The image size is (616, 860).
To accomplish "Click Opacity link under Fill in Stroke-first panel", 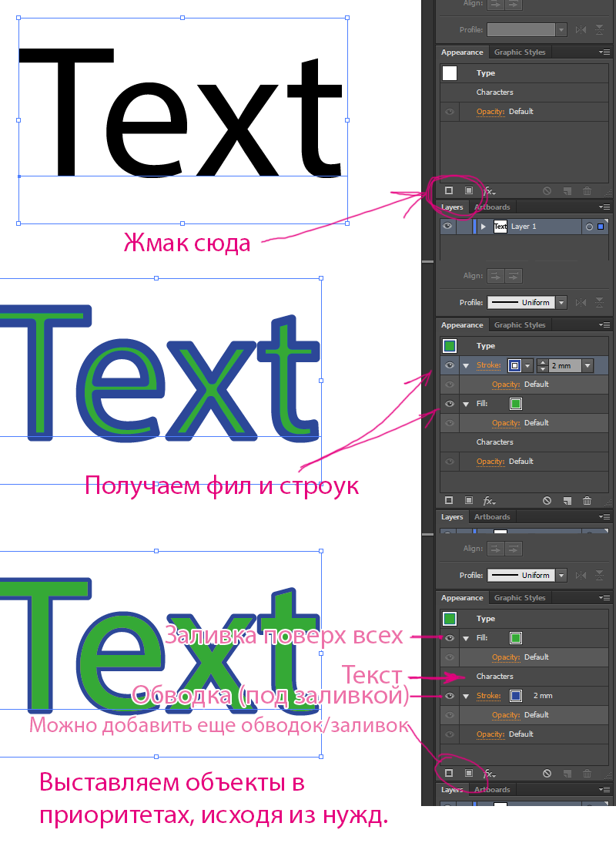I will coord(506,423).
